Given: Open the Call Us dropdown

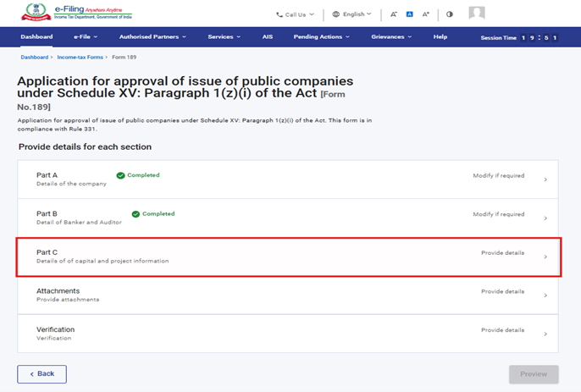Looking at the screenshot, I should click(295, 14).
